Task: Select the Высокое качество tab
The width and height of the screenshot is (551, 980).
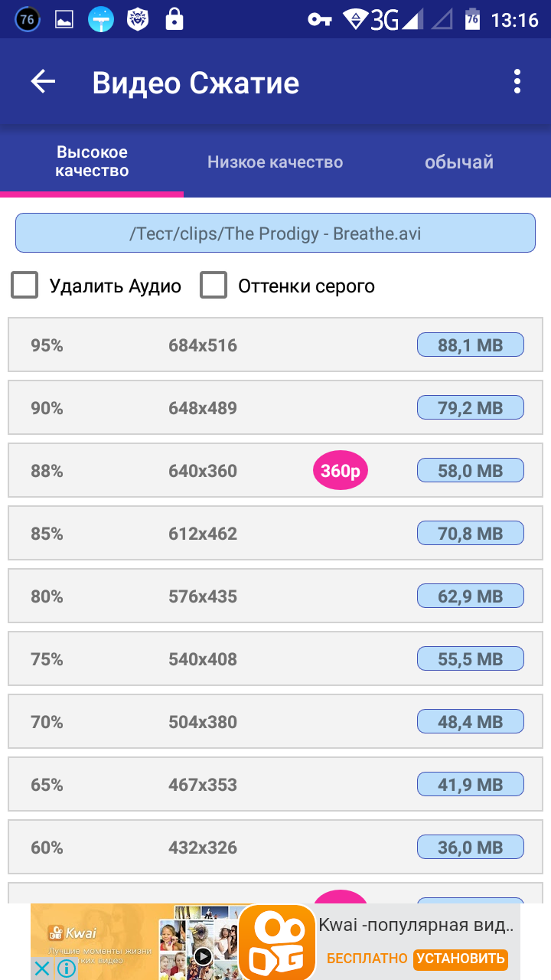Action: 92,162
